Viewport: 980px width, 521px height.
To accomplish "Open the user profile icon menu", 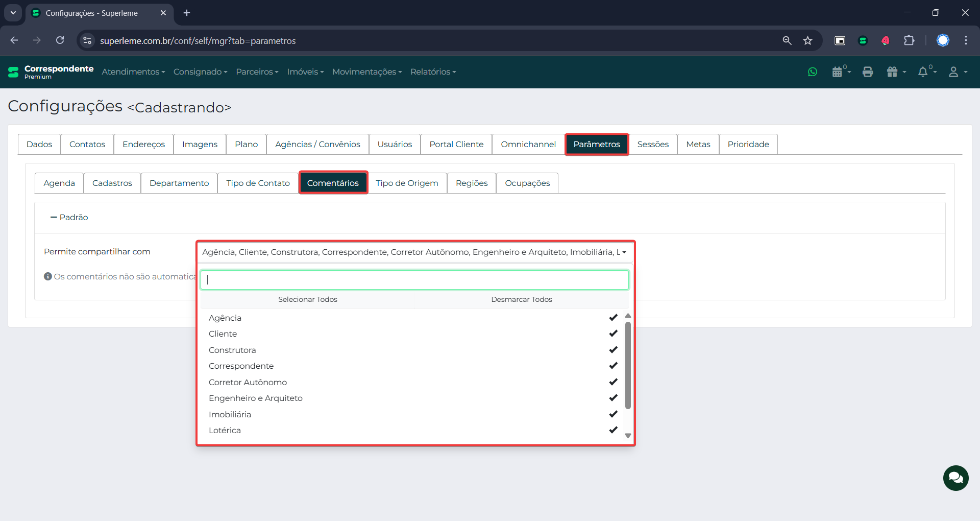I will 954,72.
